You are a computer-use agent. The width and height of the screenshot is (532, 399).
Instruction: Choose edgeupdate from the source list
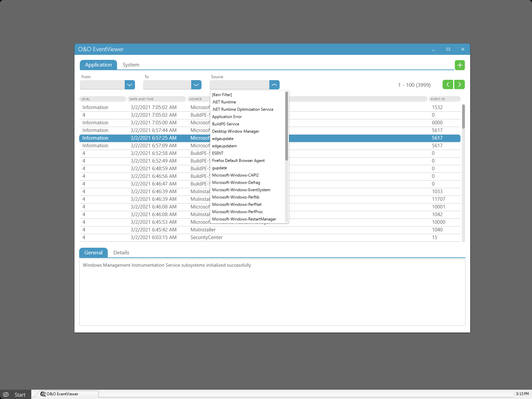point(248,139)
